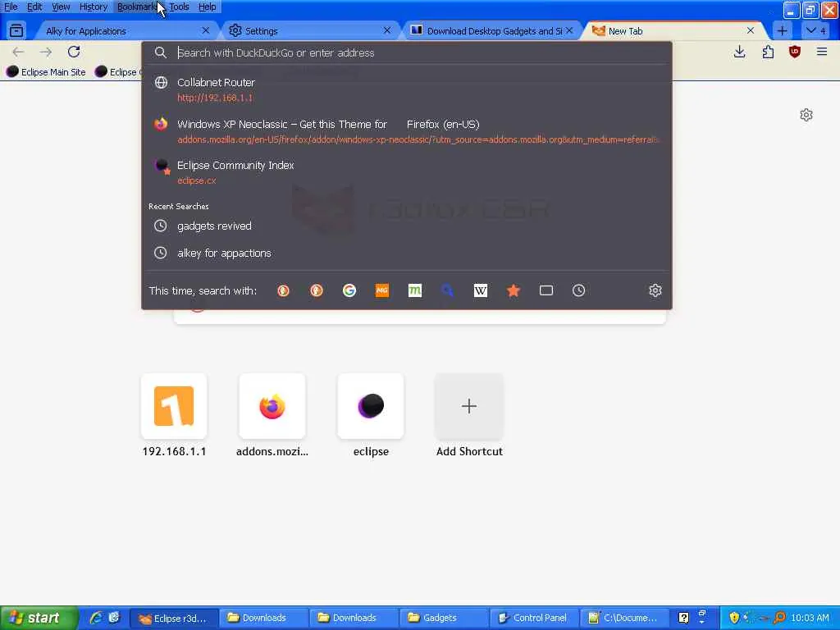Choose recent search alkey for appactions

point(407,253)
